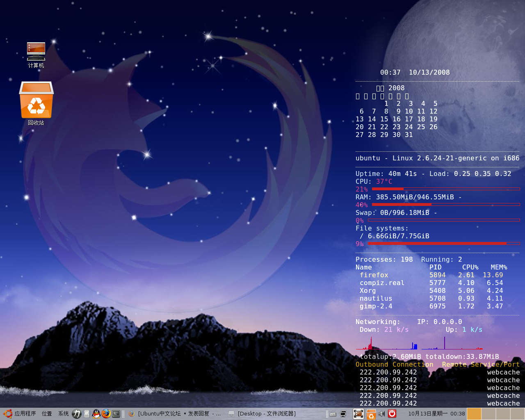
Task: Switch to Desktop 文件浏览器 window in taskbar
Action: tap(262, 414)
